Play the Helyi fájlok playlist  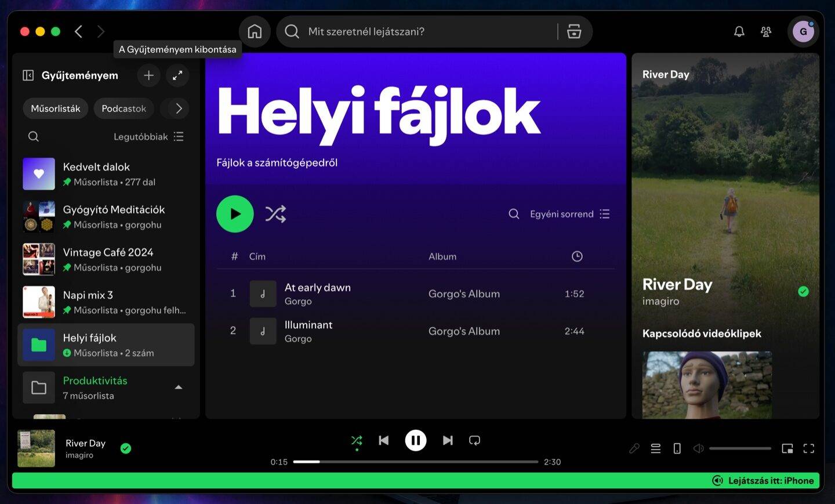point(235,214)
